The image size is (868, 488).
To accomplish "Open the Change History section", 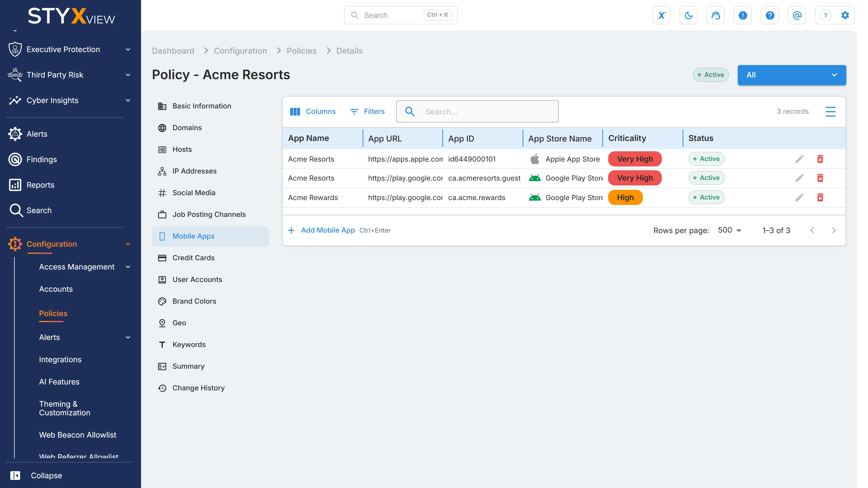I will point(210,388).
